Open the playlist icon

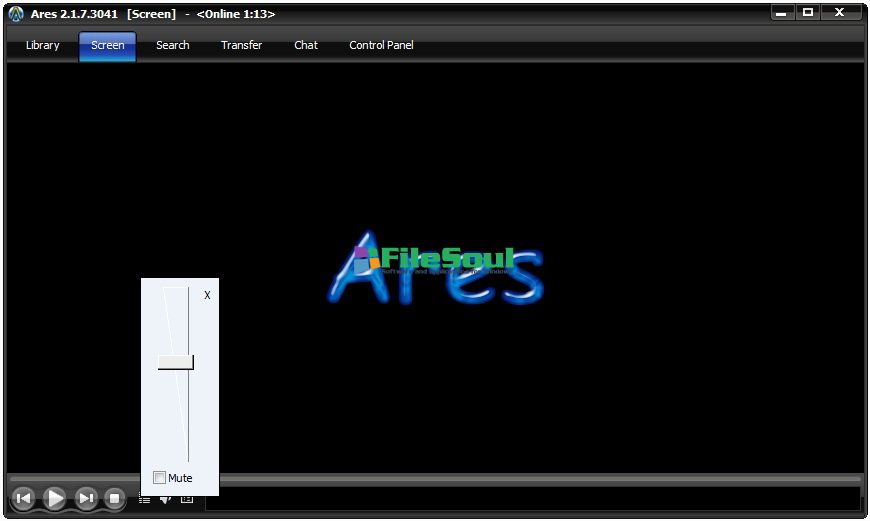coord(145,499)
